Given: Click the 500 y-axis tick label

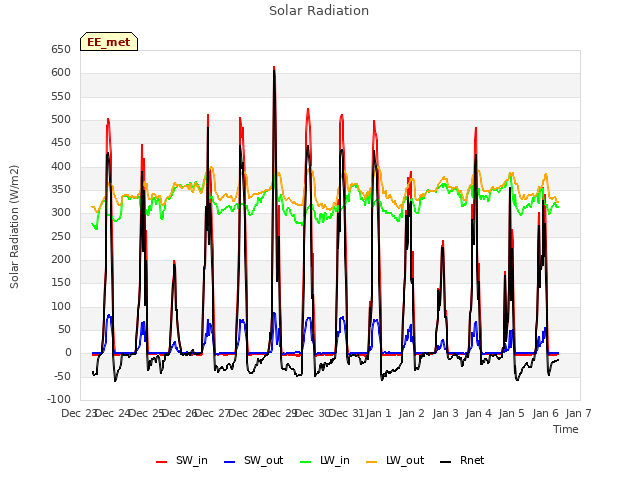Looking at the screenshot, I should coord(61,120).
